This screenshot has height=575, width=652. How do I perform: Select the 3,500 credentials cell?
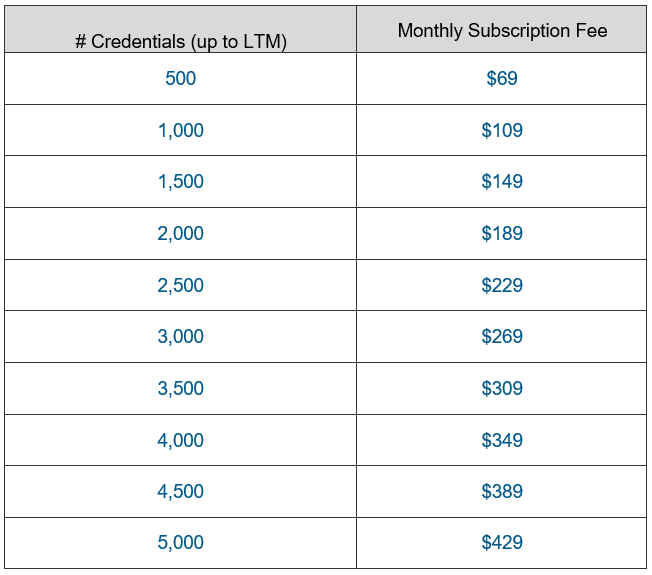[x=180, y=388]
